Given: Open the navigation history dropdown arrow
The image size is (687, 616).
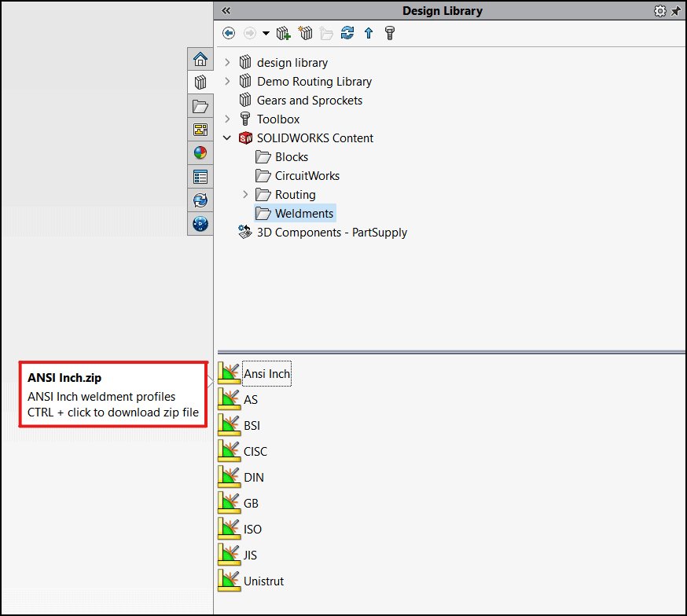Looking at the screenshot, I should (266, 33).
